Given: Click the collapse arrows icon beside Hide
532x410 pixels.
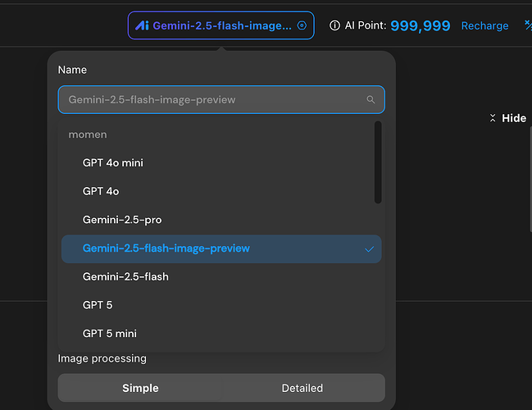Looking at the screenshot, I should tap(492, 118).
